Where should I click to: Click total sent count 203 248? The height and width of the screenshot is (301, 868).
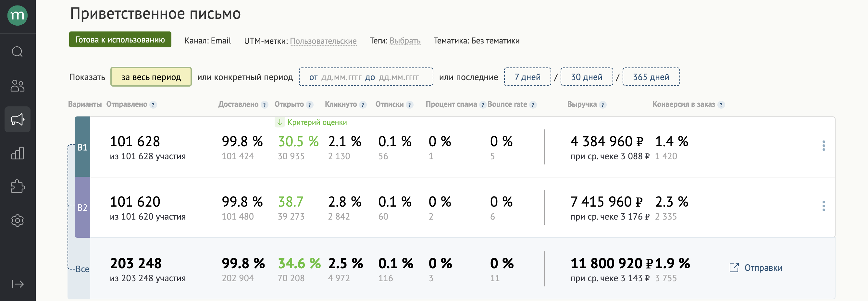pos(136,263)
